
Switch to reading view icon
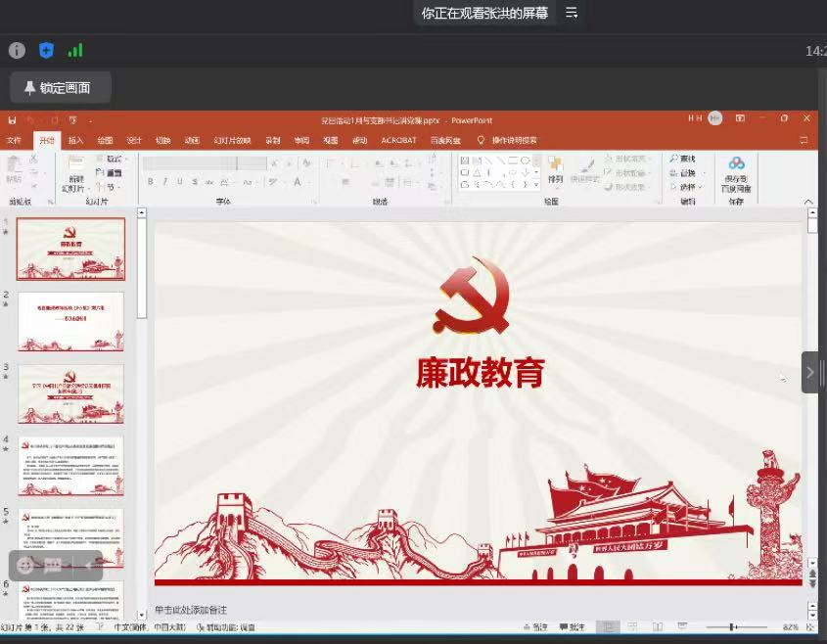657,627
